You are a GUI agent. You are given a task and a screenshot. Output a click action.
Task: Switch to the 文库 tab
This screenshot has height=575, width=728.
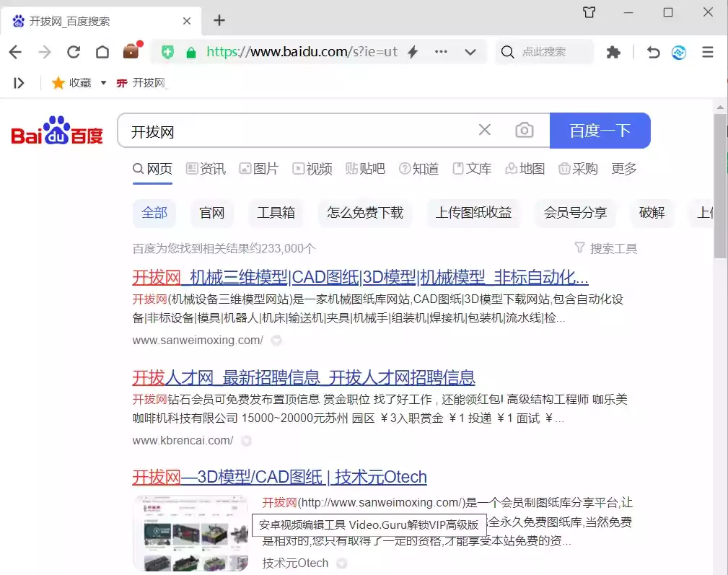pyautogui.click(x=472, y=169)
